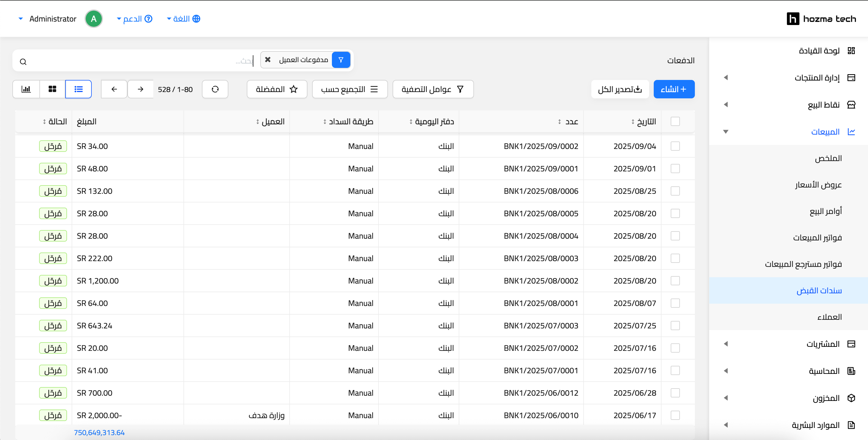The image size is (868, 440).
Task: Open فواتير المبيعات in sidebar menu
Action: coord(817,238)
